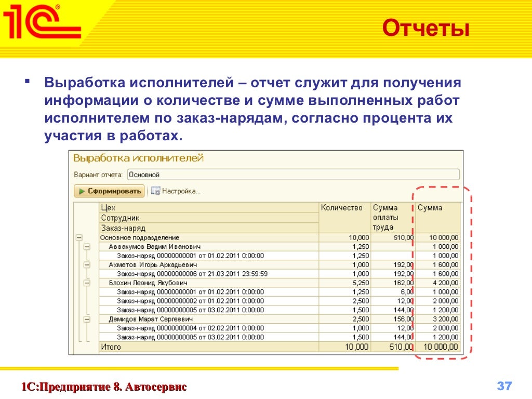The height and width of the screenshot is (399, 532).
Task: Collapse the Ахметов Игорь Аркадьевич node
Action: 87,265
